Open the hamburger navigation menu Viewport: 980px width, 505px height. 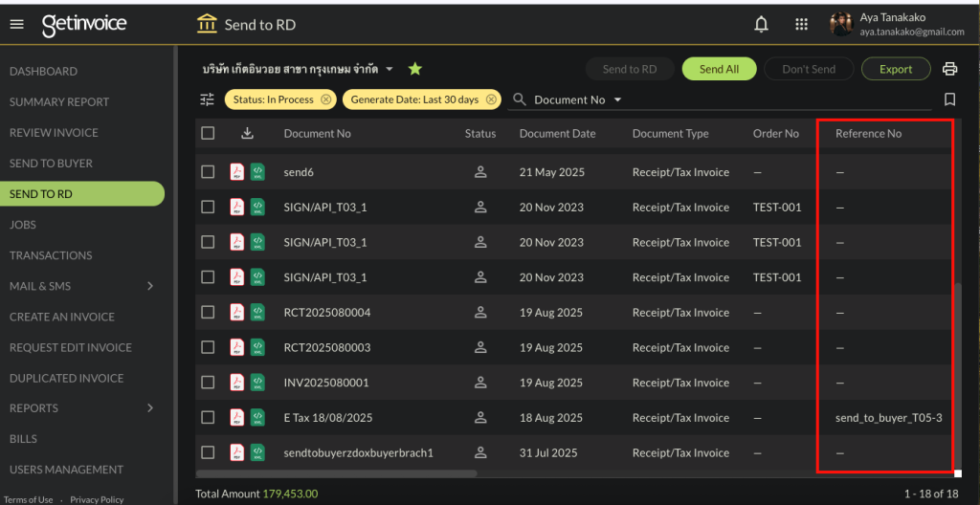click(x=16, y=25)
